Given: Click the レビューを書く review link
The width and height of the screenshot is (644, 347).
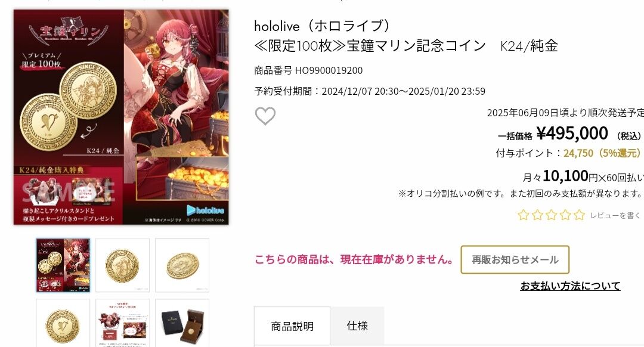Looking at the screenshot, I should [615, 215].
